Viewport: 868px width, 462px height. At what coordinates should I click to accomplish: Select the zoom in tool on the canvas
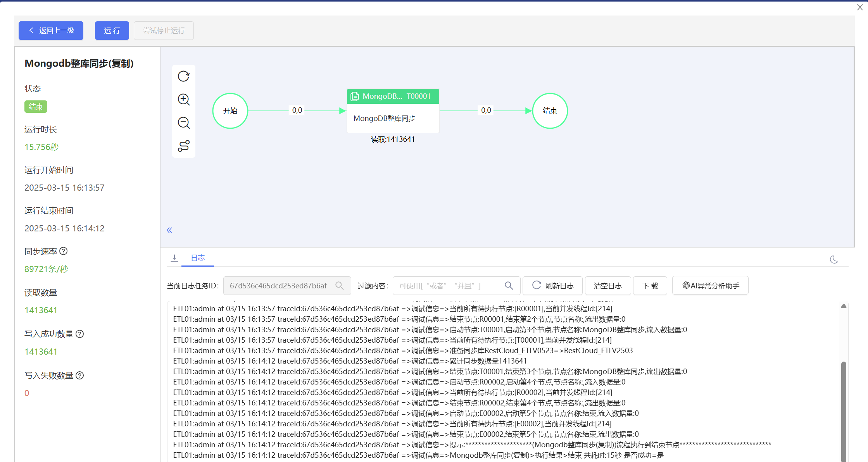[x=183, y=100]
